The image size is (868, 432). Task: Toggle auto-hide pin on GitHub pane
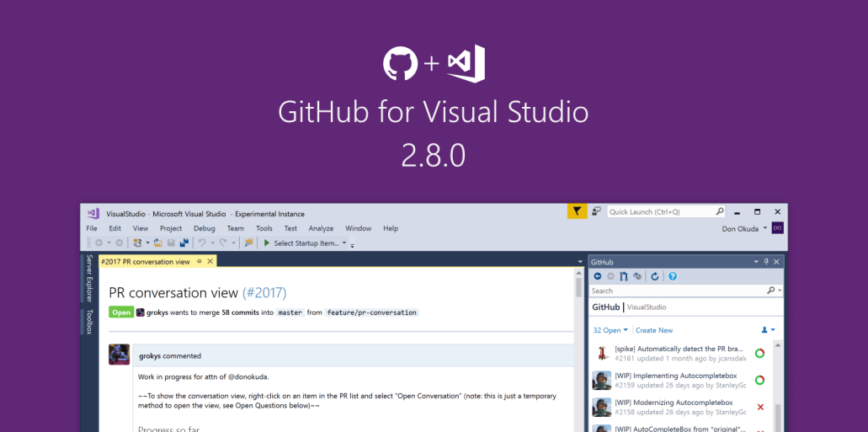767,262
